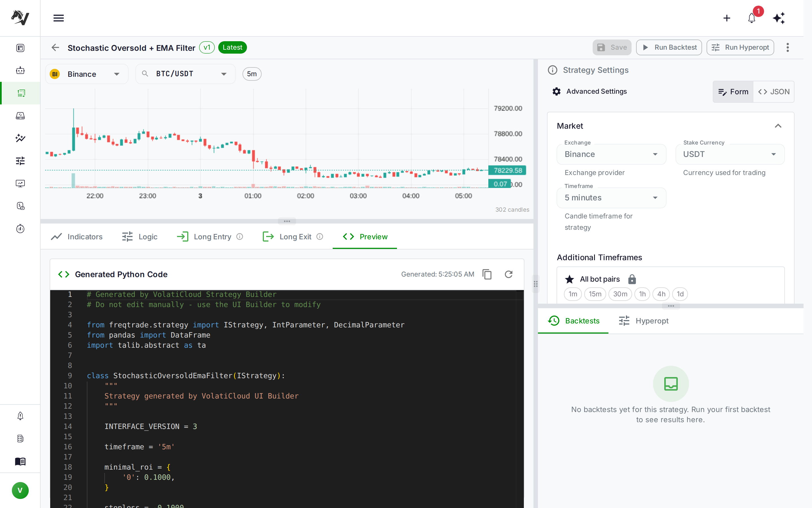Copy generated Python code to clipboard
Viewport: 812px width, 508px height.
(487, 274)
